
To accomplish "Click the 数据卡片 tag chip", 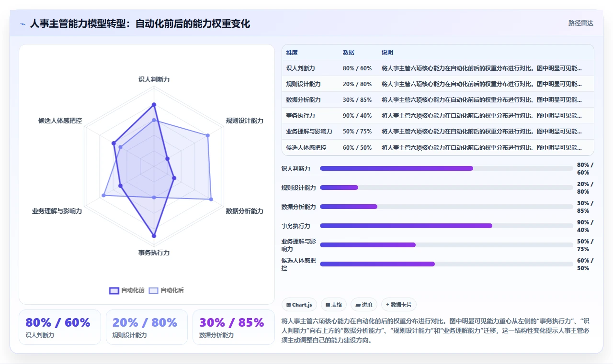I will tap(399, 305).
